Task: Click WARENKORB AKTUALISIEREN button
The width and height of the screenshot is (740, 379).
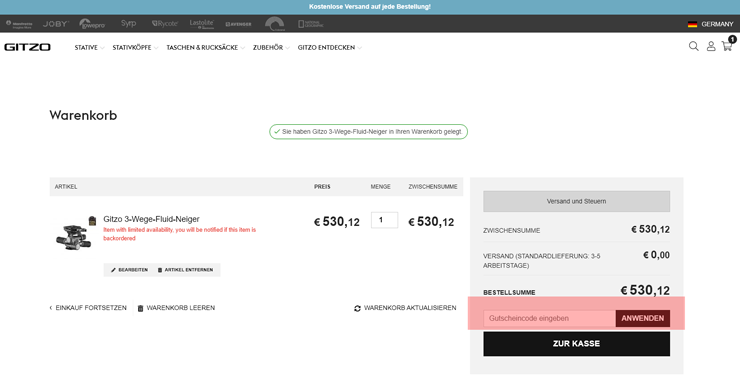Action: [x=405, y=308]
